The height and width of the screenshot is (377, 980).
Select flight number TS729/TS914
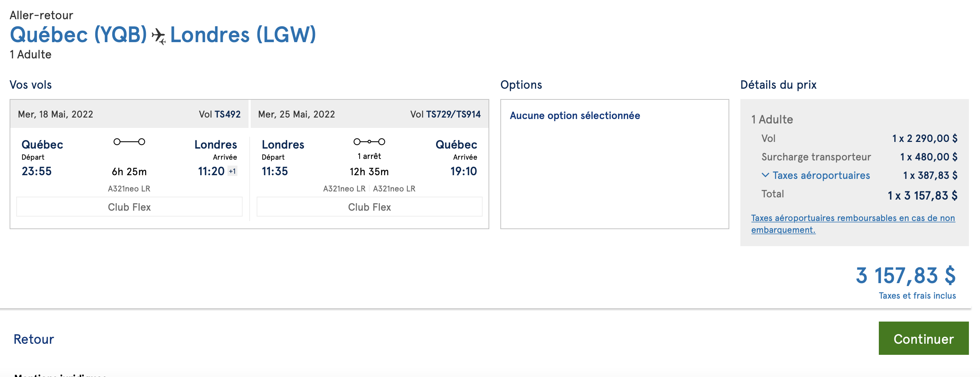453,114
